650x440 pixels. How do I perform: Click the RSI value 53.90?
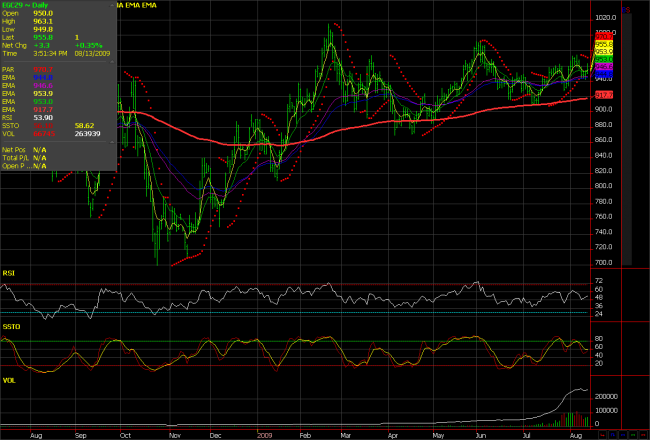pos(43,118)
